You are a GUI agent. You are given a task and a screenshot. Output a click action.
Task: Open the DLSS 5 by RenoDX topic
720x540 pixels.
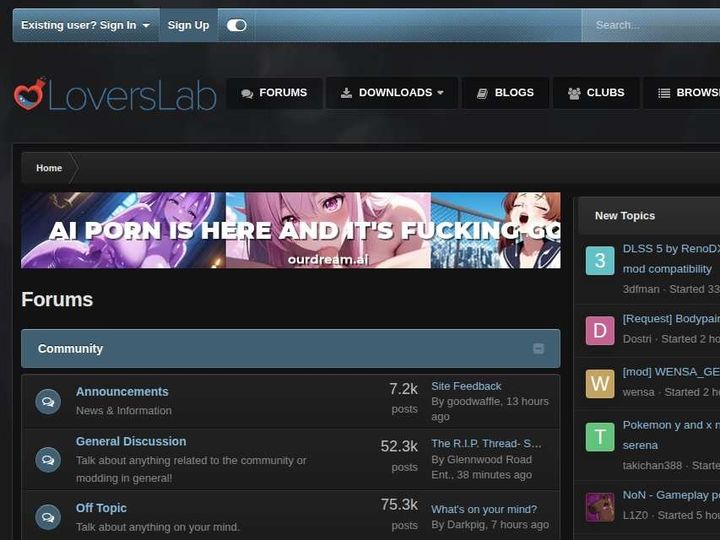671,259
